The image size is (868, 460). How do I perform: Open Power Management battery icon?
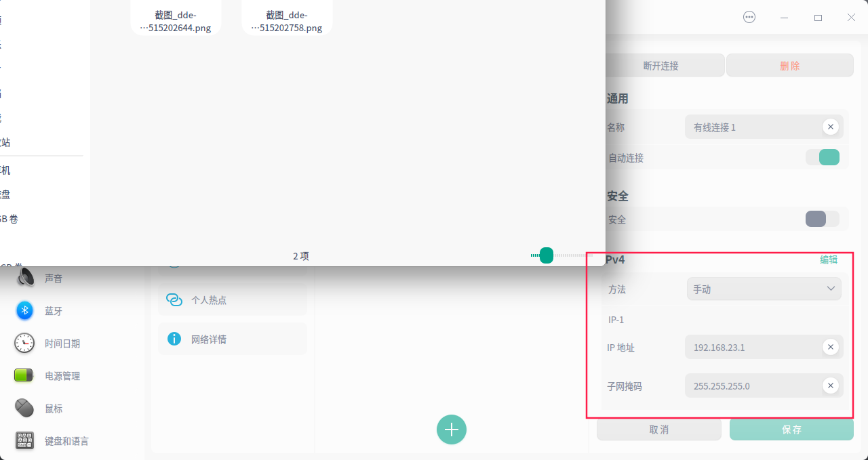coord(24,375)
